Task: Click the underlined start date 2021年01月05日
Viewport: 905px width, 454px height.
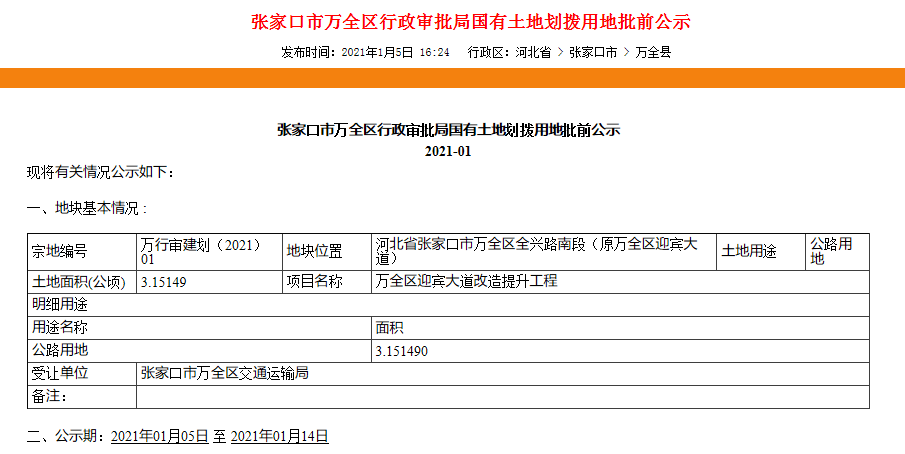Action: pyautogui.click(x=160, y=437)
